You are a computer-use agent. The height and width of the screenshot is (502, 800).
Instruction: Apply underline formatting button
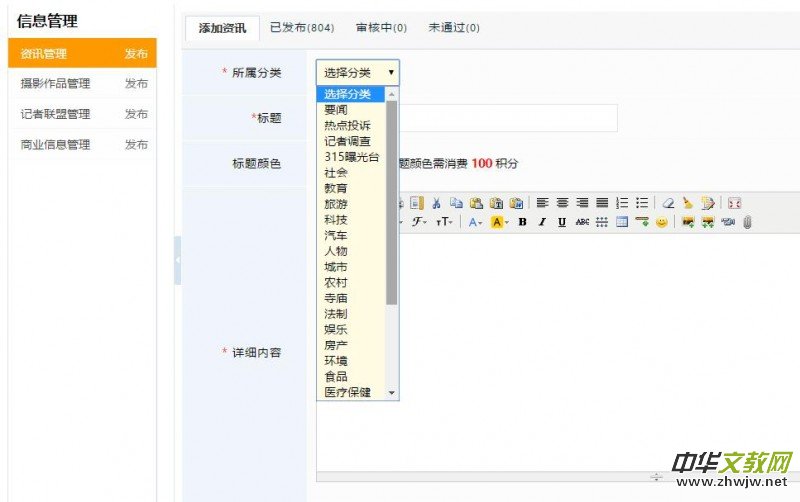[562, 222]
